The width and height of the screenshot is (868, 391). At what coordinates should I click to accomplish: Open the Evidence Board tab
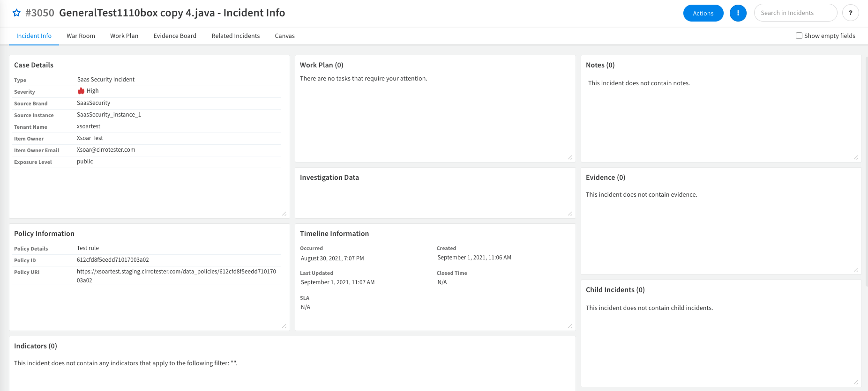(175, 36)
